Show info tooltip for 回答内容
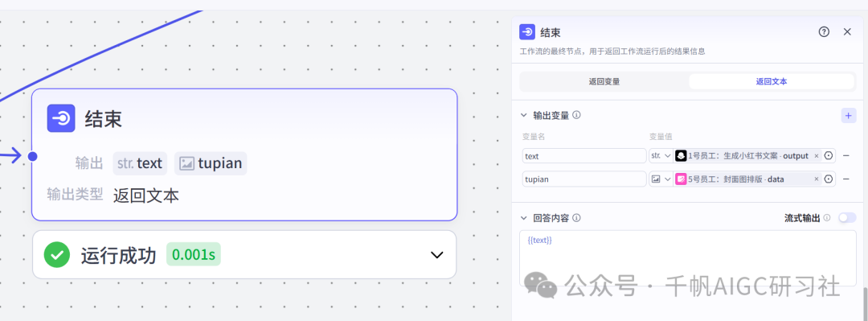The width and height of the screenshot is (868, 321). click(576, 218)
